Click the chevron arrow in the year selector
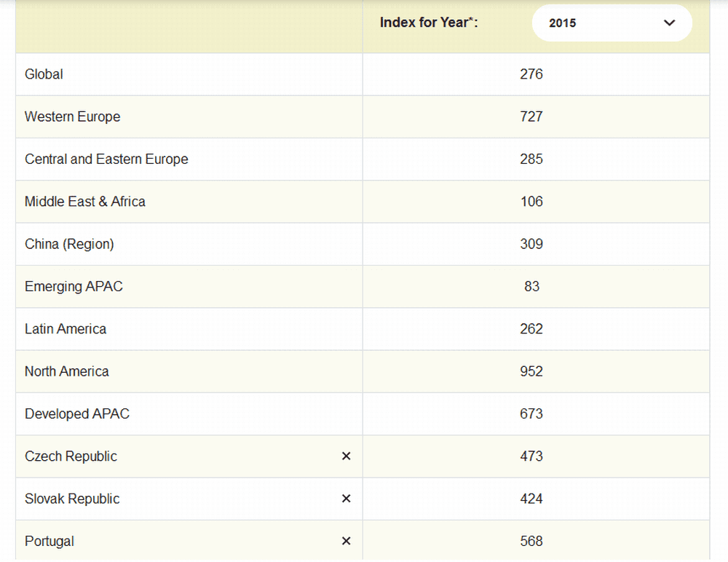This screenshot has width=728, height=562. 670,23
